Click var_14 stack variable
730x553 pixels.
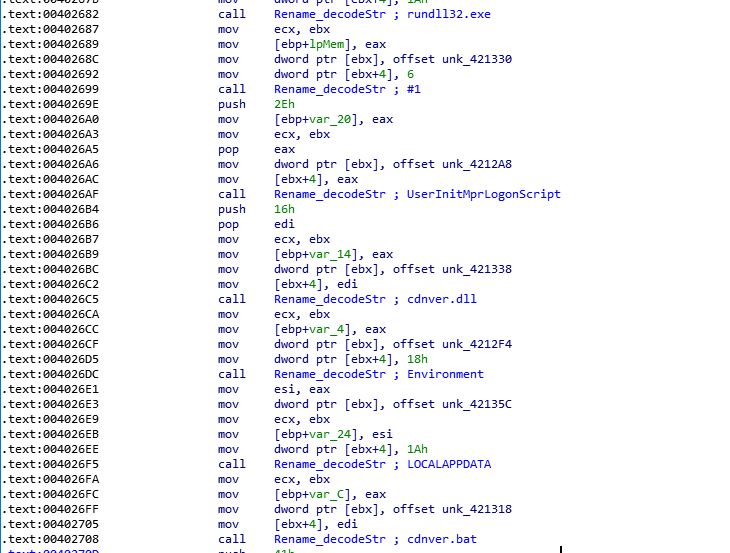(330, 254)
